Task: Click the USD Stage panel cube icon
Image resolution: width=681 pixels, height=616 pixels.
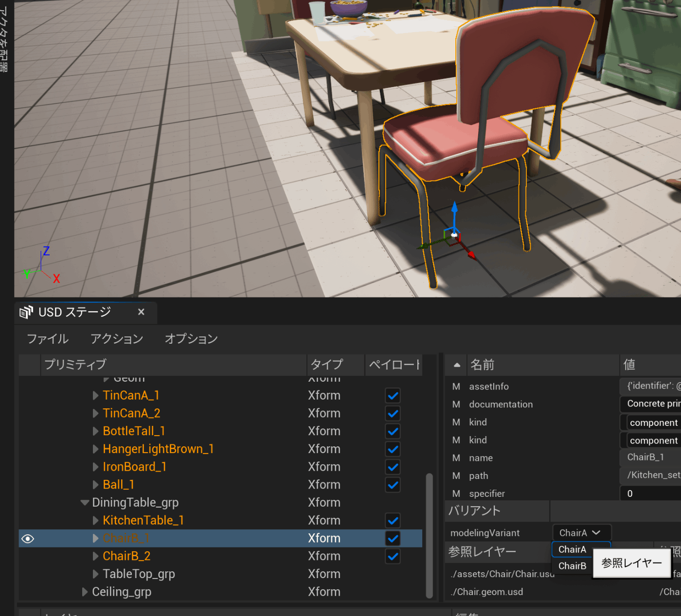Action: (x=26, y=312)
